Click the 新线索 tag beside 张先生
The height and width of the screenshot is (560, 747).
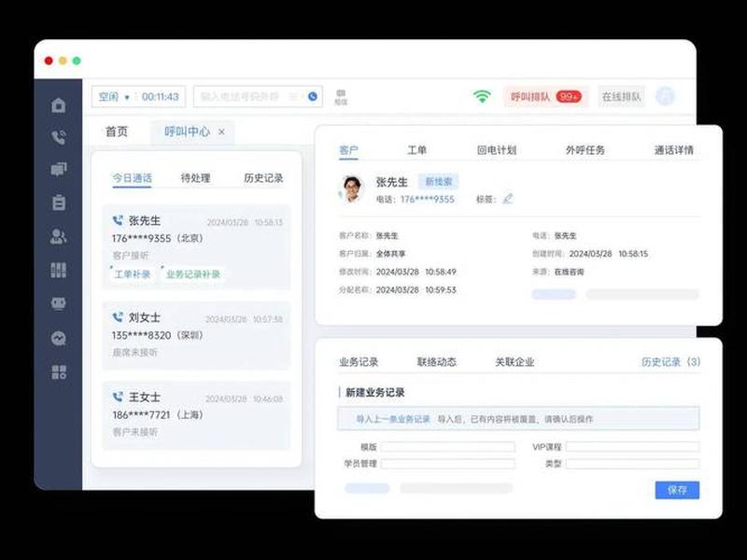[438, 181]
